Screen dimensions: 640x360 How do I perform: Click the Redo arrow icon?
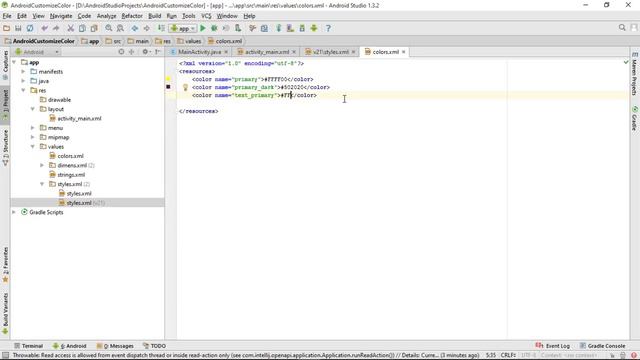click(x=56, y=28)
